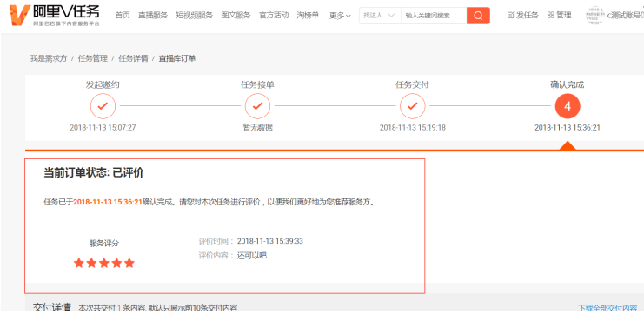644x315 pixels.
Task: Click 下载全部交付内容 download link
Action: point(607,308)
